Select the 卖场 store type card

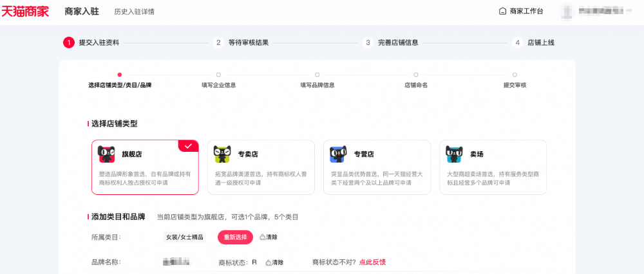493,167
